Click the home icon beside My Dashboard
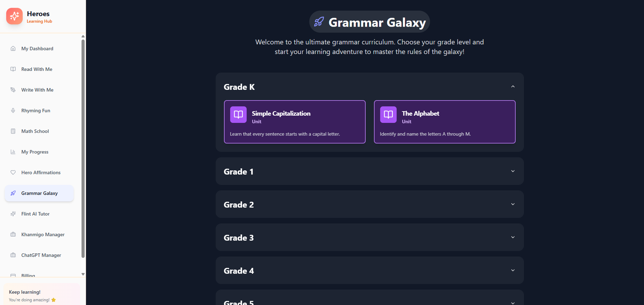The image size is (644, 305). coord(13,49)
